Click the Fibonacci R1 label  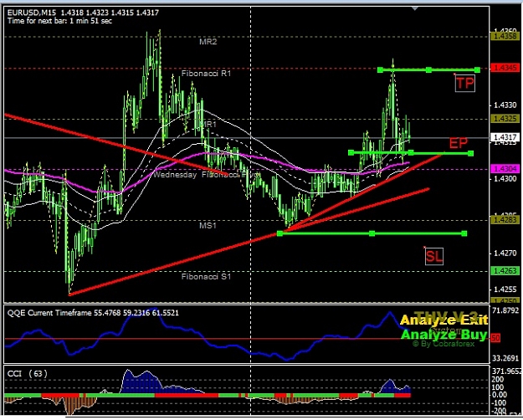[206, 73]
